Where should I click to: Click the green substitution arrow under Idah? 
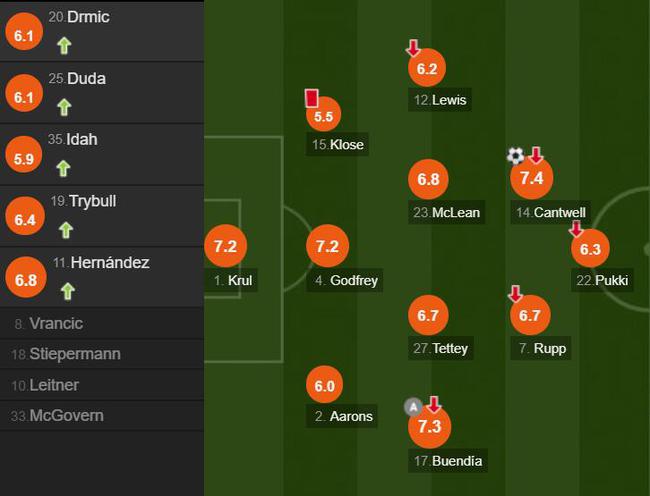(63, 169)
